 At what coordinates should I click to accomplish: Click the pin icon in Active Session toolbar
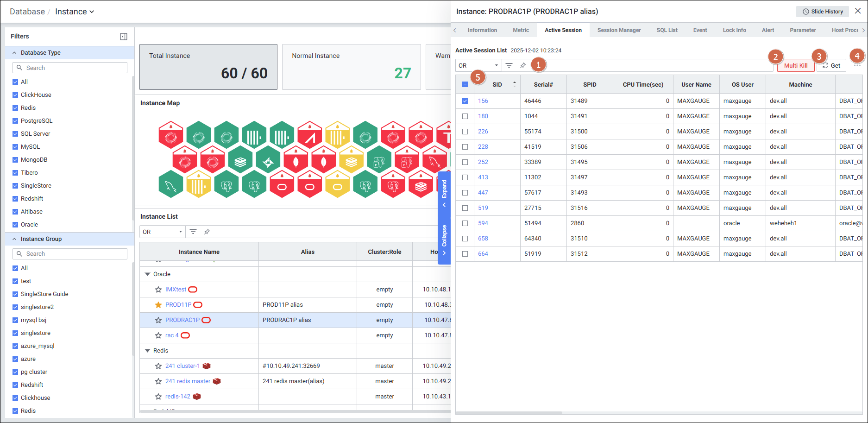[x=523, y=65]
